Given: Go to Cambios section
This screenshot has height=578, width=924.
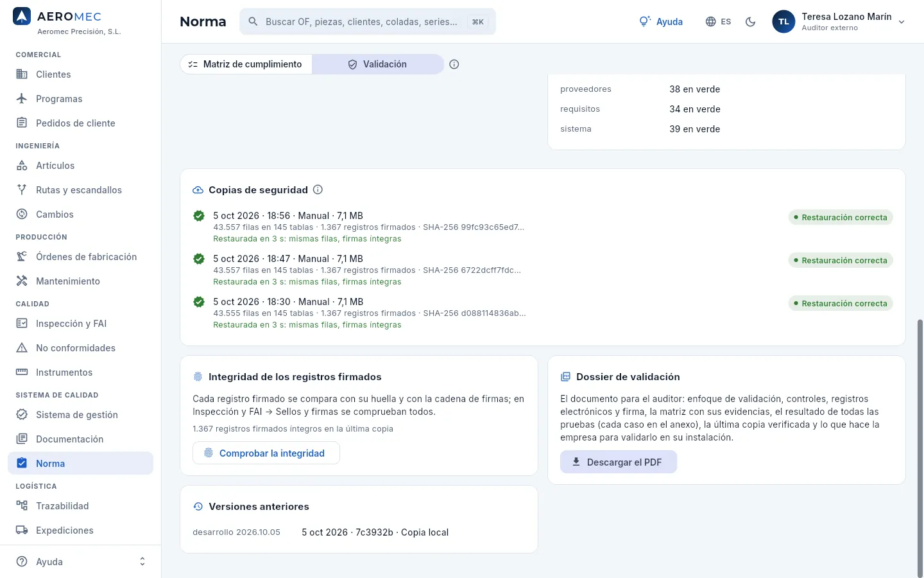Looking at the screenshot, I should 80,215.
